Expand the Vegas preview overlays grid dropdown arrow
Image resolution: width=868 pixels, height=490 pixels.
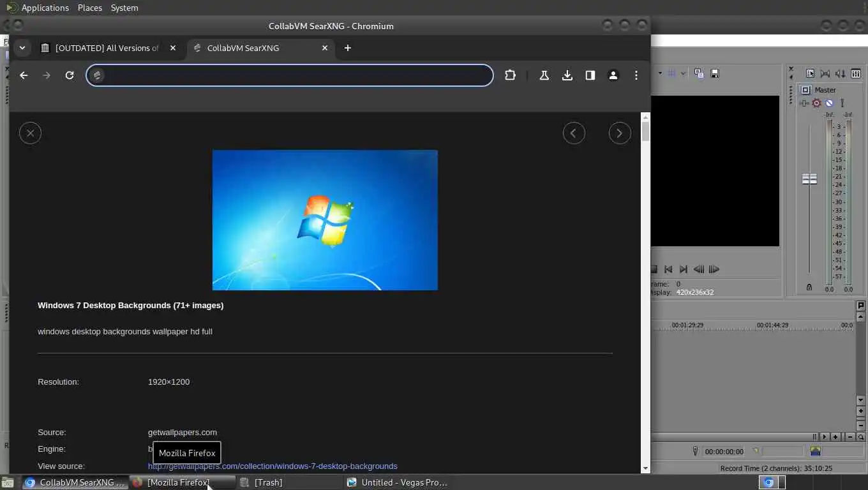click(683, 73)
